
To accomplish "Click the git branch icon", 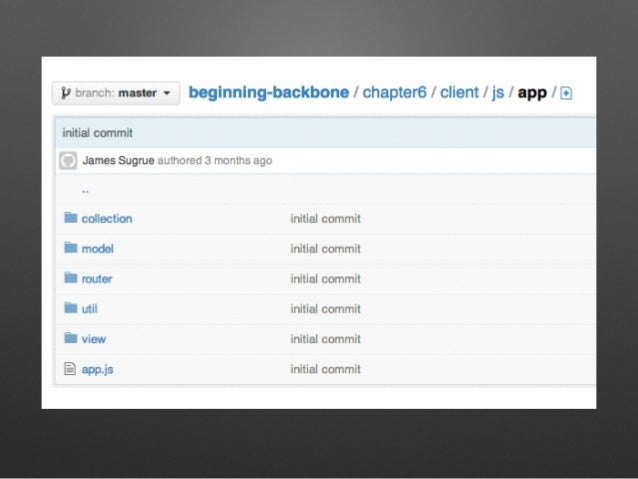I will pyautogui.click(x=65, y=93).
